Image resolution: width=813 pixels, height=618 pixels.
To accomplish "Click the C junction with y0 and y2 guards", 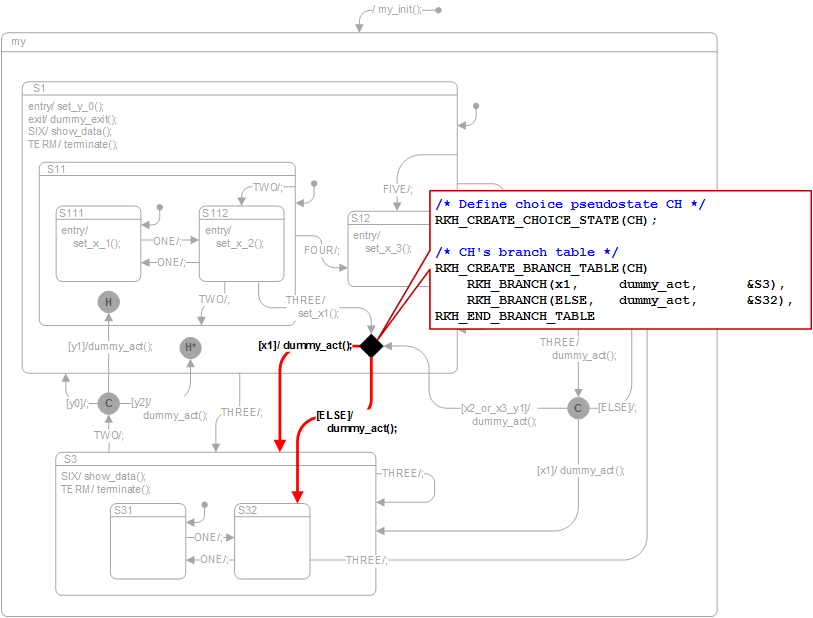I will pyautogui.click(x=108, y=404).
